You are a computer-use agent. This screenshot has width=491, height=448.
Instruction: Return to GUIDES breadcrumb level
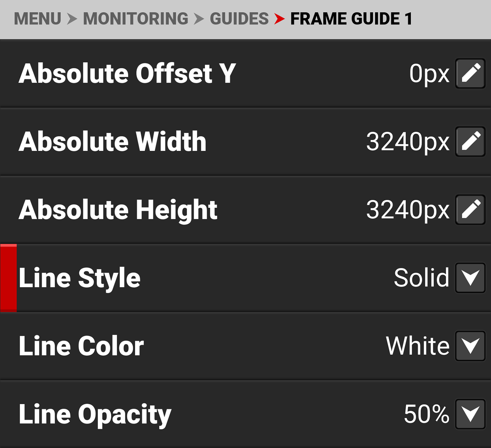pos(239,19)
